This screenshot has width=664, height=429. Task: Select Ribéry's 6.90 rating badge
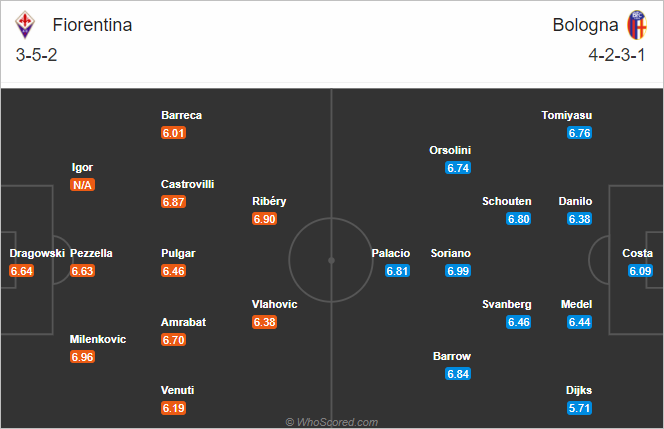click(265, 219)
